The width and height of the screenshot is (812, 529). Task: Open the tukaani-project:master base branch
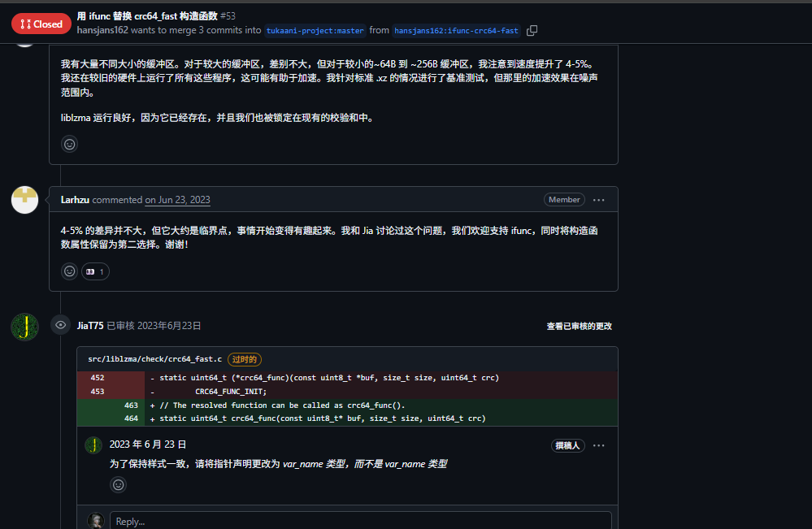315,31
